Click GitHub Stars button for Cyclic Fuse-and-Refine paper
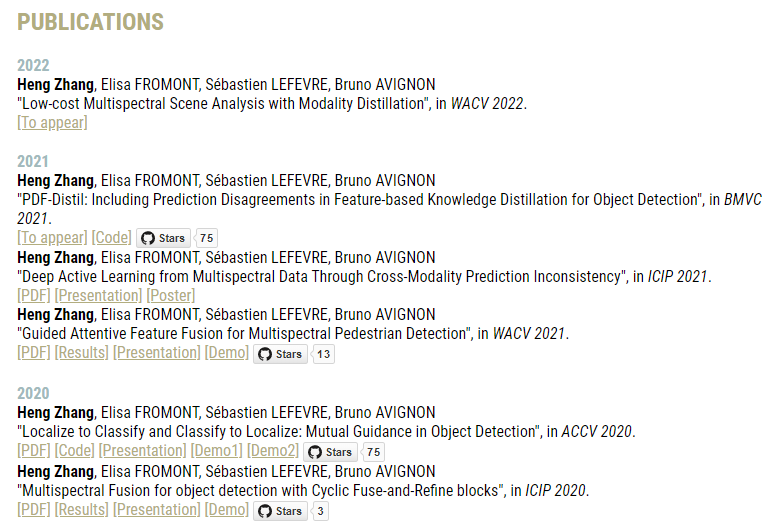 point(280,511)
